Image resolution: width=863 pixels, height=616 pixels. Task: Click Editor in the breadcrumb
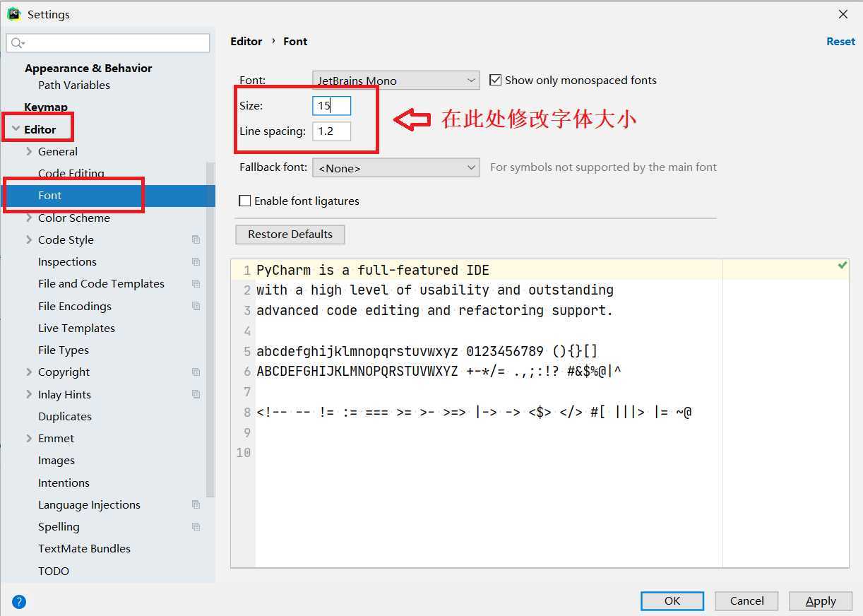pyautogui.click(x=246, y=42)
